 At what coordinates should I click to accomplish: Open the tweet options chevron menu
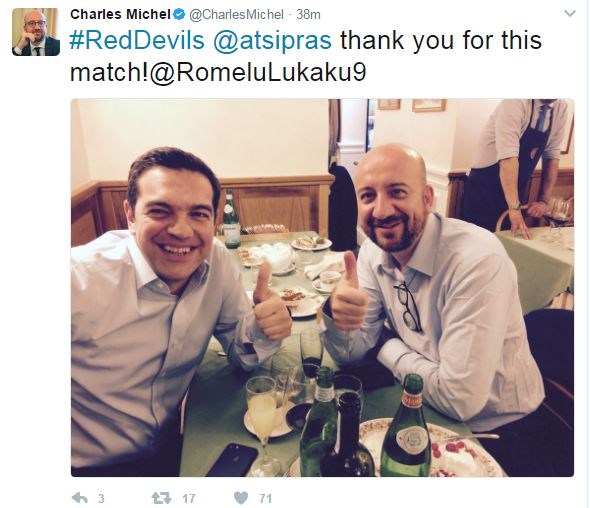click(x=570, y=14)
